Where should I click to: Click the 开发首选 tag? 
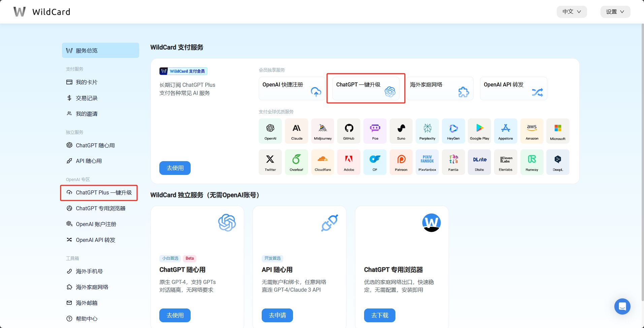coord(272,258)
